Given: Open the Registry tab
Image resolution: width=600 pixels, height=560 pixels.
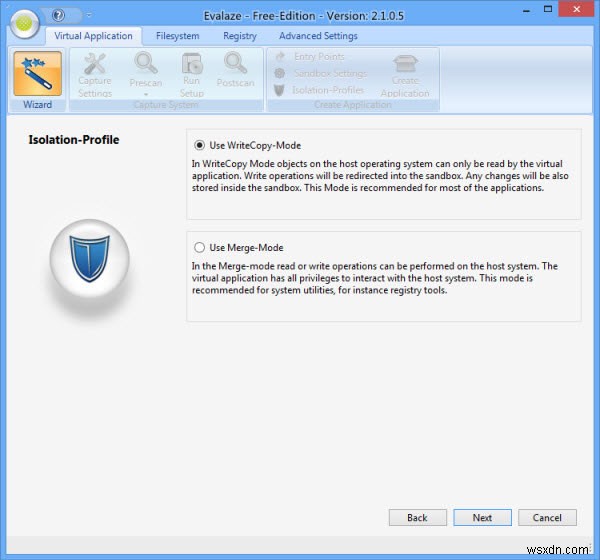Looking at the screenshot, I should tap(240, 36).
